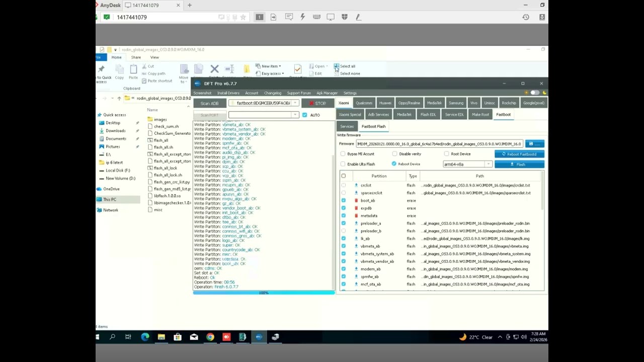Click Select none in Explorer ribbon

point(347,74)
